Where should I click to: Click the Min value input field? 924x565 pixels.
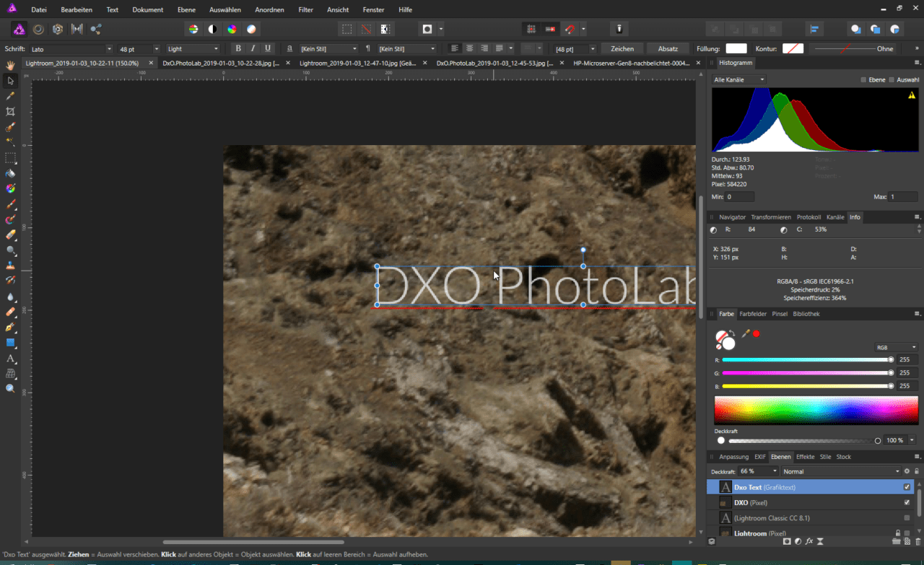click(x=740, y=197)
